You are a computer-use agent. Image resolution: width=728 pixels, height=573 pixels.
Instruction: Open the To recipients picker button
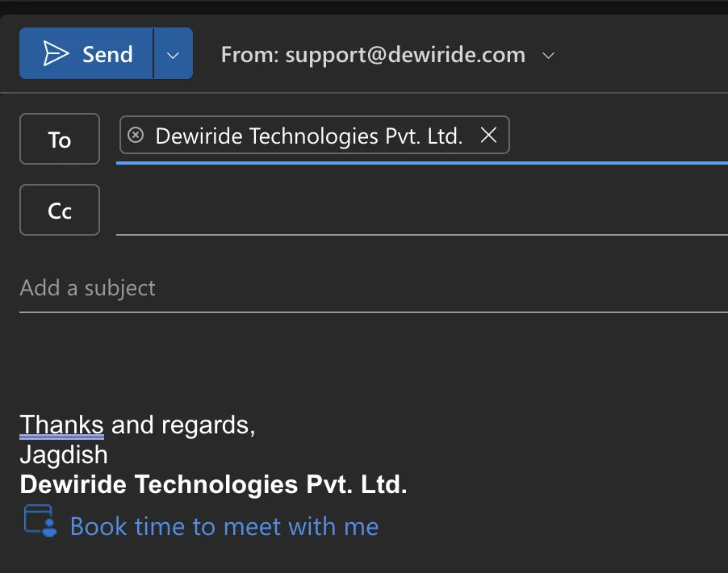pyautogui.click(x=60, y=139)
